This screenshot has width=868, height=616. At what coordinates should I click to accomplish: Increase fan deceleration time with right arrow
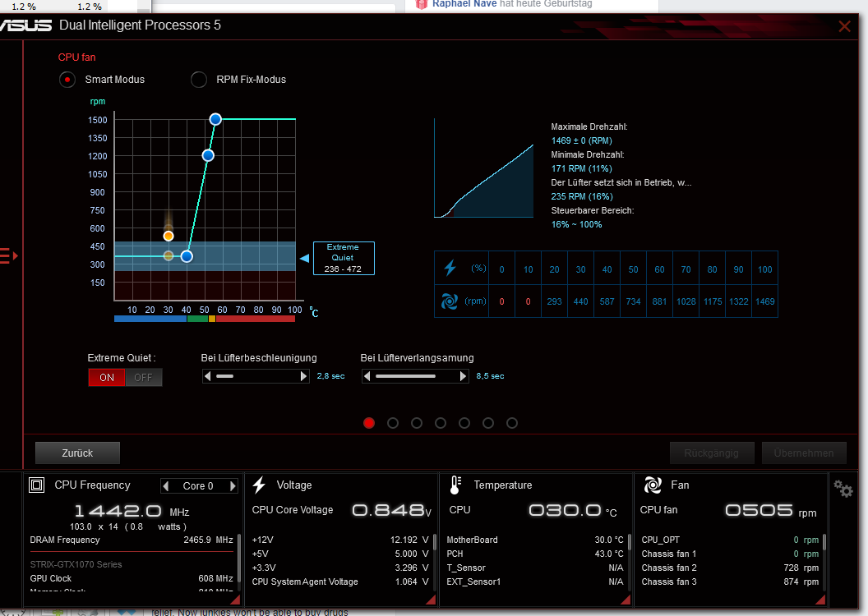tap(463, 376)
